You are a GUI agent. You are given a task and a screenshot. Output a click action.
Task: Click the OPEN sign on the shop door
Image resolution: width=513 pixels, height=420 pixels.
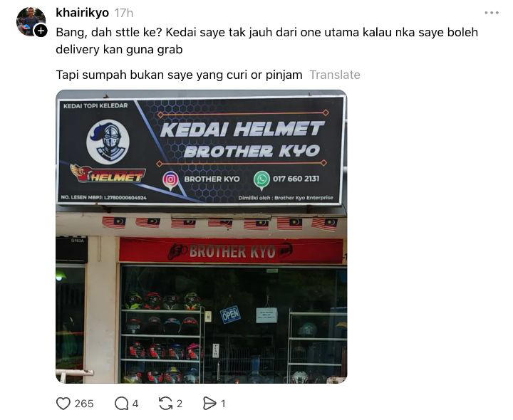230,315
